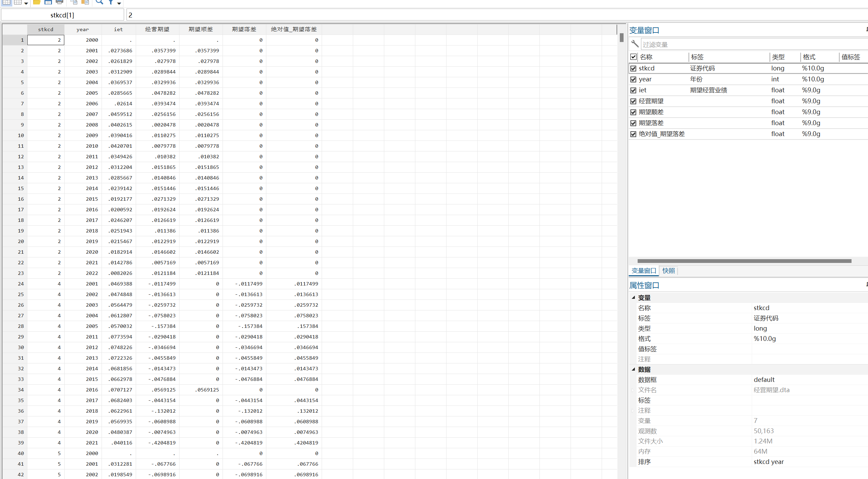Click the Copy toolbar icon

(74, 2)
